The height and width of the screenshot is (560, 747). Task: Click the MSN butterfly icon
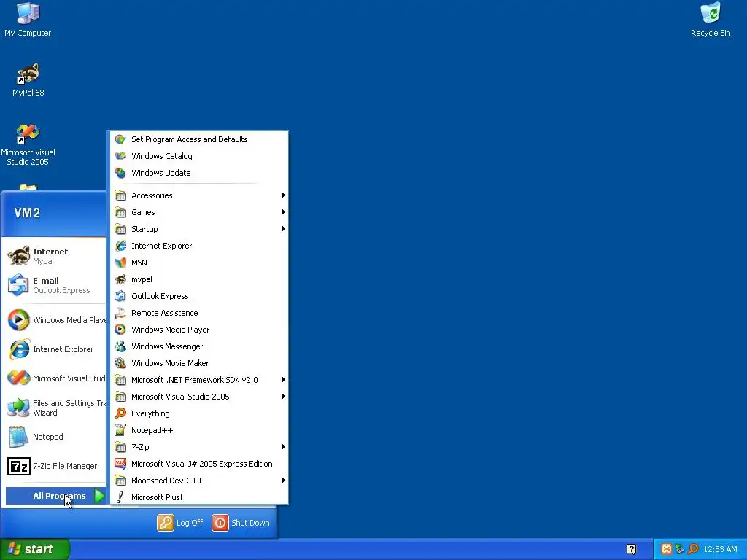pos(120,262)
